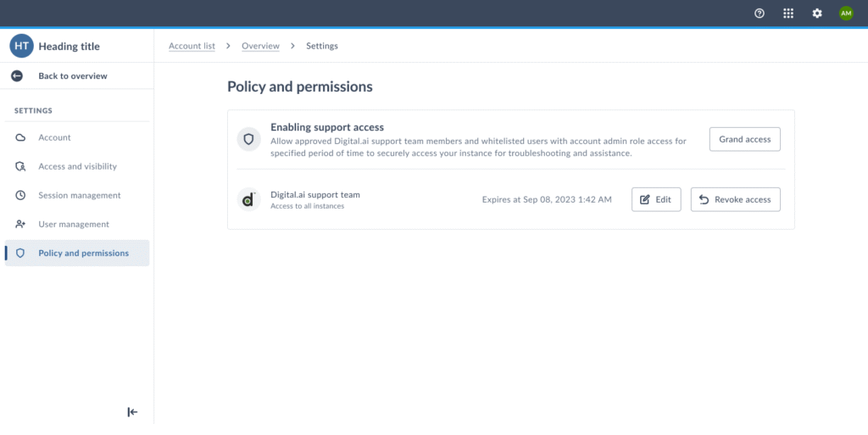Click Back to overview link
The image size is (868, 435).
(72, 76)
